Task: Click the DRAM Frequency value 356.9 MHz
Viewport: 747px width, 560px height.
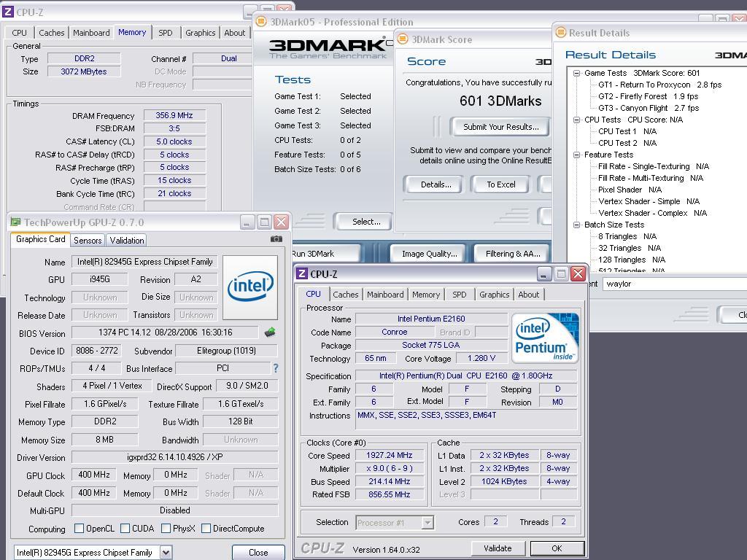Action: pos(174,115)
